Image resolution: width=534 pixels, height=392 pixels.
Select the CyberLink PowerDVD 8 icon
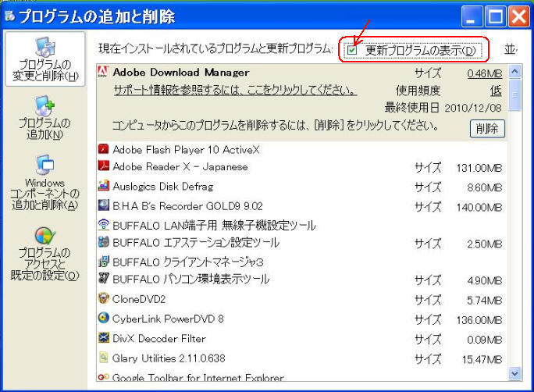pyautogui.click(x=103, y=319)
